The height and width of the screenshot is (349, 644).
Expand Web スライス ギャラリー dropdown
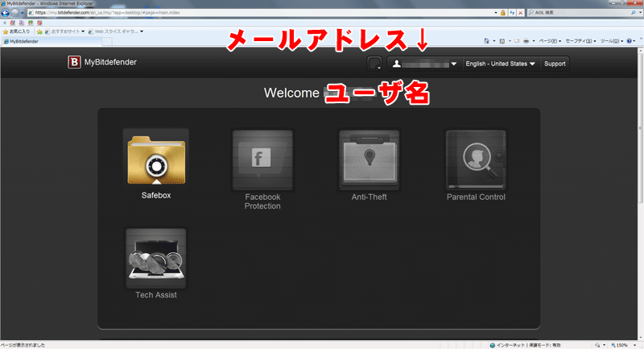[142, 31]
